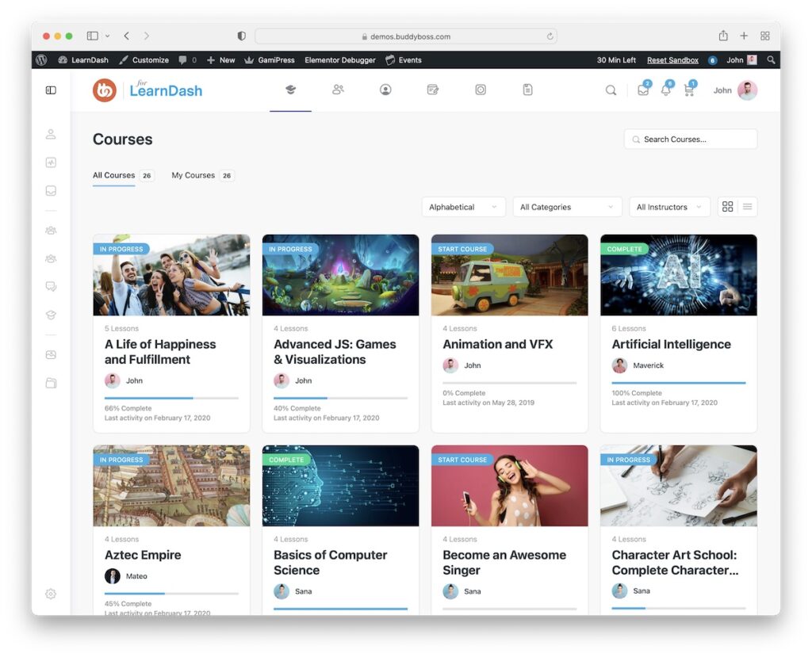Open the first sidebar groups icon
Image resolution: width=812 pixels, height=657 pixels.
click(x=51, y=231)
